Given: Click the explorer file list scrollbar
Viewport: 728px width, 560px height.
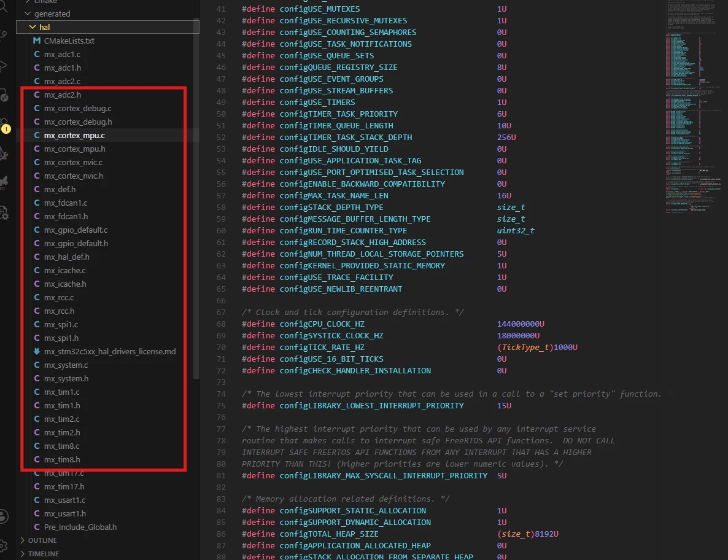Looking at the screenshot, I should 196,200.
